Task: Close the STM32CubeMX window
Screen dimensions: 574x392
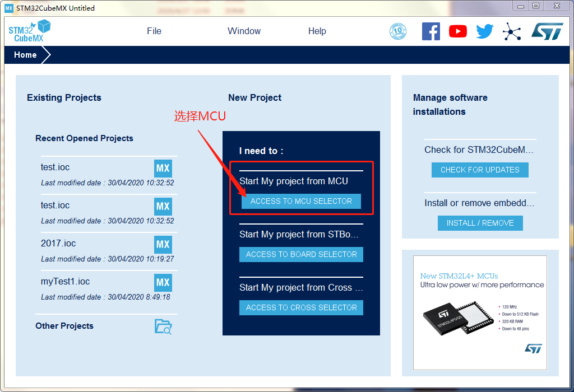Action: click(557, 6)
